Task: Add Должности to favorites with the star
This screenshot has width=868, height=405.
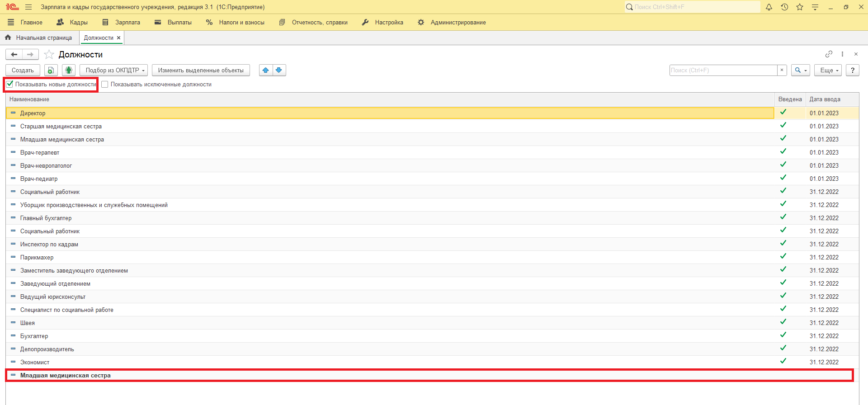Action: 49,54
